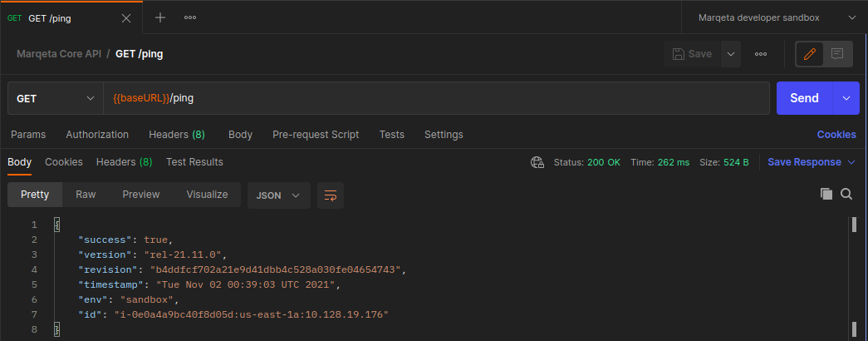This screenshot has width=868, height=341.
Task: Open more actions next to Save
Action: [760, 54]
